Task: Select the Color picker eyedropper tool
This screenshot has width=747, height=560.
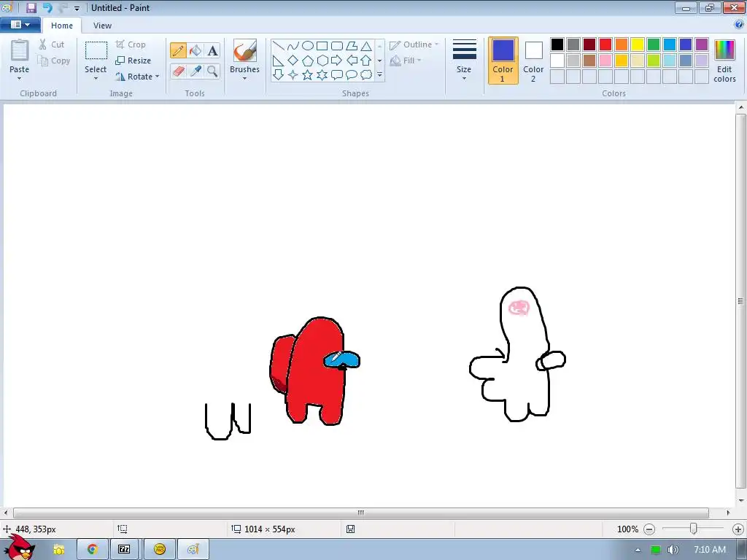Action: [196, 71]
